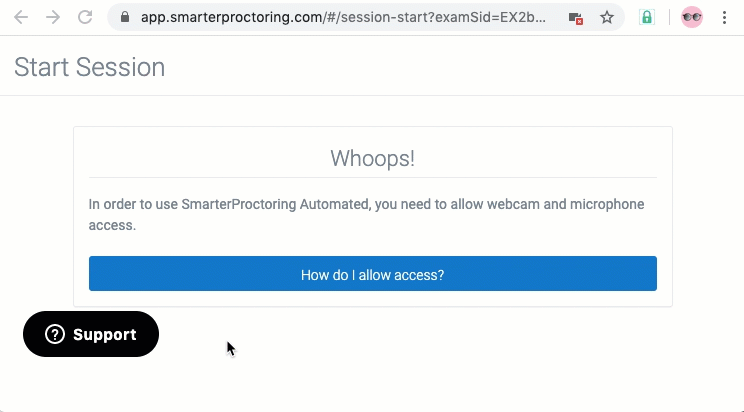Open the green lock extension icon
Image resolution: width=744 pixels, height=412 pixels.
[x=647, y=18]
